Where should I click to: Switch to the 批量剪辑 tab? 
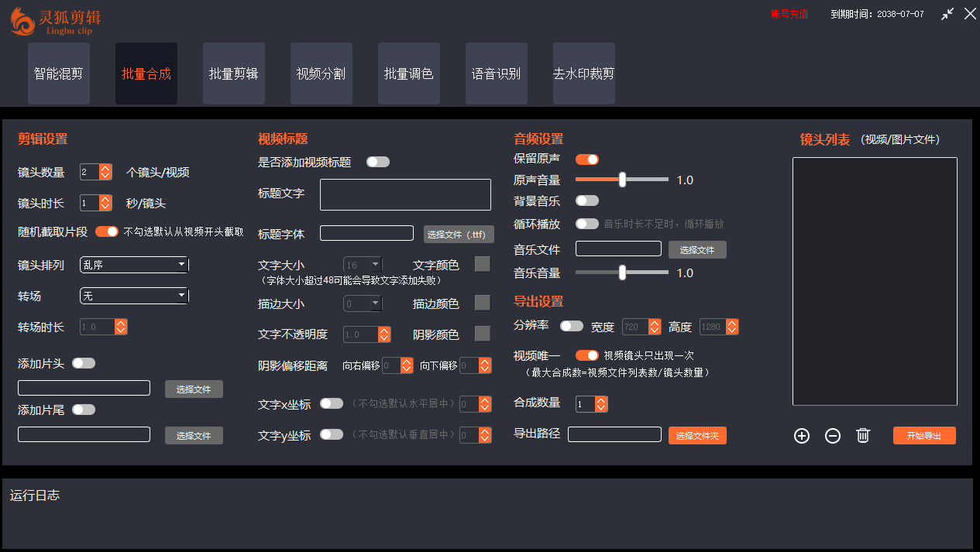tap(233, 73)
